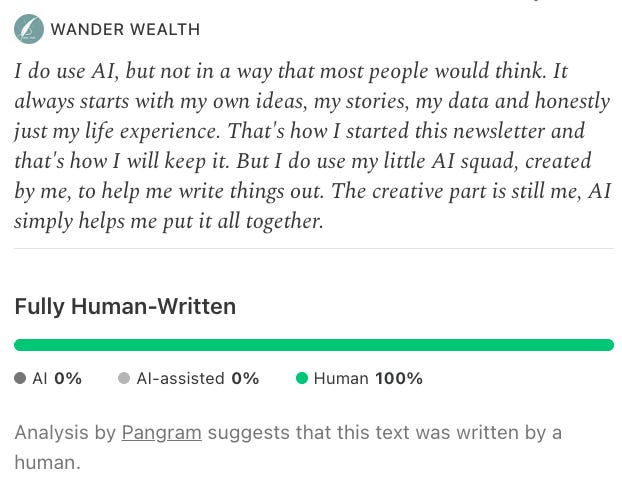Select the green Human legend dot

pos(302,378)
